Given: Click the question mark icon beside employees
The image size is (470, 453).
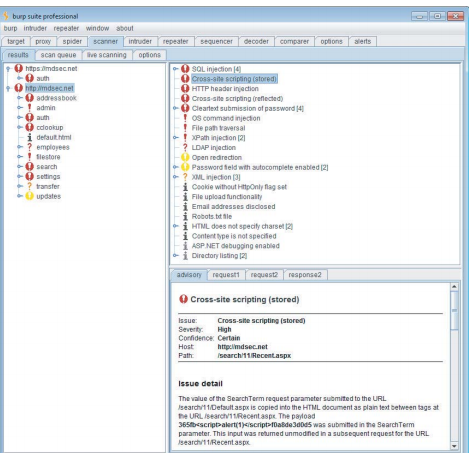Looking at the screenshot, I should tap(30, 147).
